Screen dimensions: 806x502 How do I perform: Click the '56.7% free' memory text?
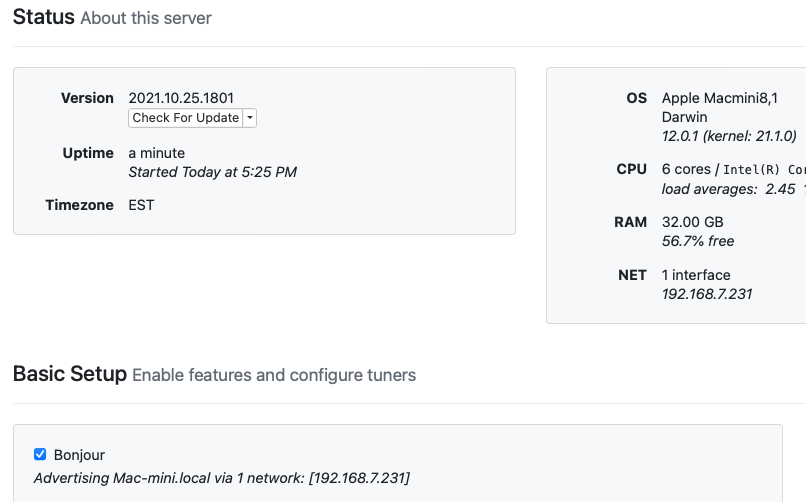pos(698,241)
